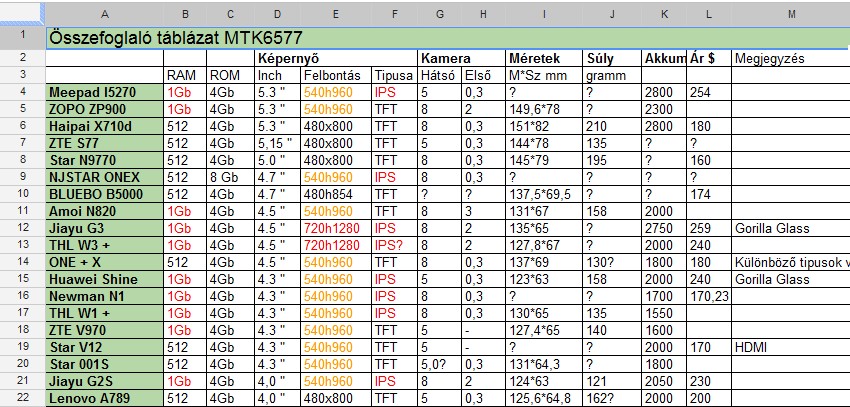Click the 'Jiayu G3' cell
Viewport: 850px width, 407px height.
(105, 228)
